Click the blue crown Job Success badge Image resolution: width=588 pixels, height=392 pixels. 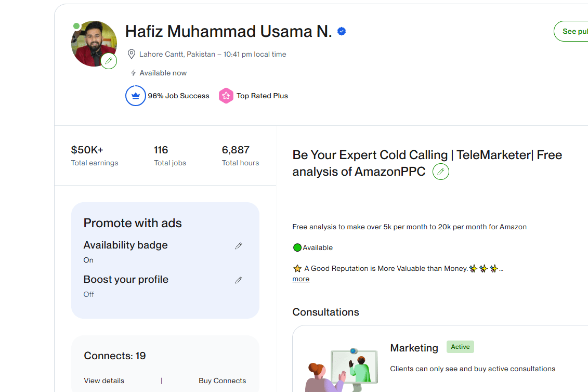coord(135,96)
